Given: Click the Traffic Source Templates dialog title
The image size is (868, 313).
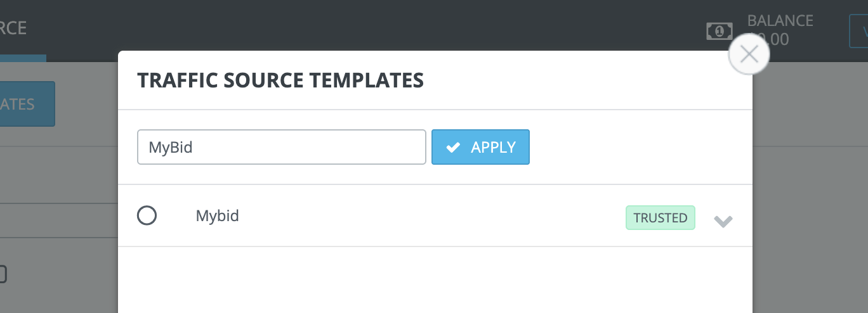Looking at the screenshot, I should [280, 80].
